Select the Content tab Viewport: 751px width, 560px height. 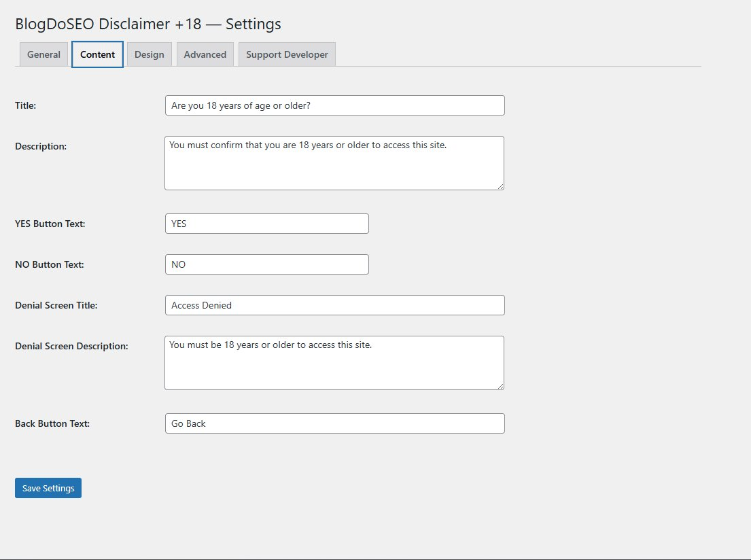[x=97, y=54]
